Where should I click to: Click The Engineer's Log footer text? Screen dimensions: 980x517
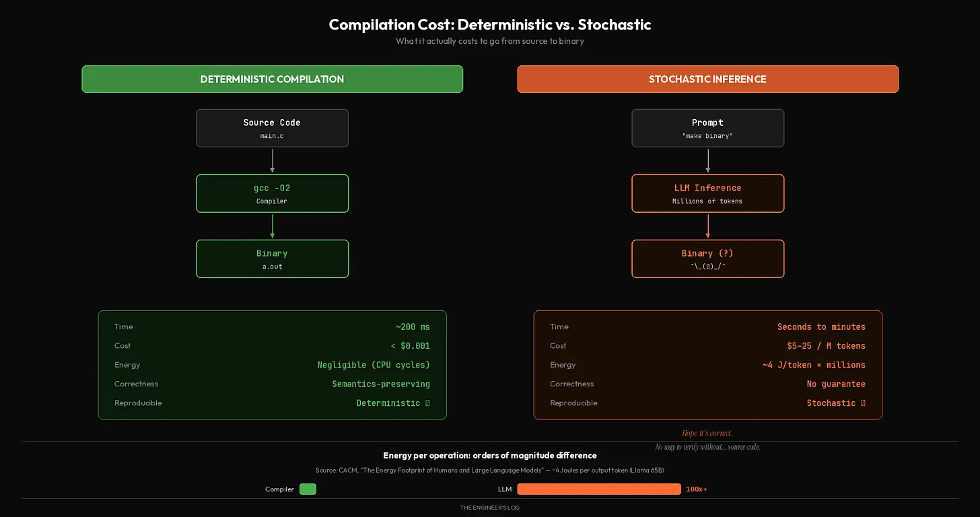point(489,508)
